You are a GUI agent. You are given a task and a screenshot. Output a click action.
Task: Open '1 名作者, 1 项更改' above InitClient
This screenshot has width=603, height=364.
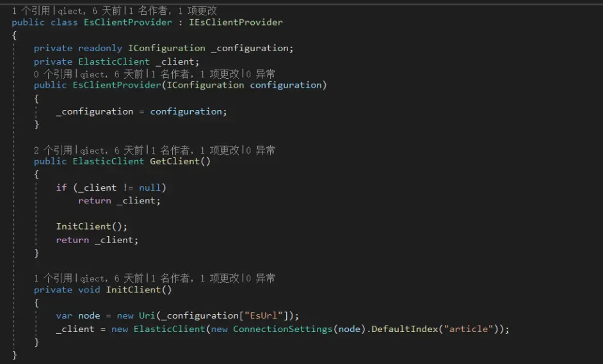tap(195, 278)
